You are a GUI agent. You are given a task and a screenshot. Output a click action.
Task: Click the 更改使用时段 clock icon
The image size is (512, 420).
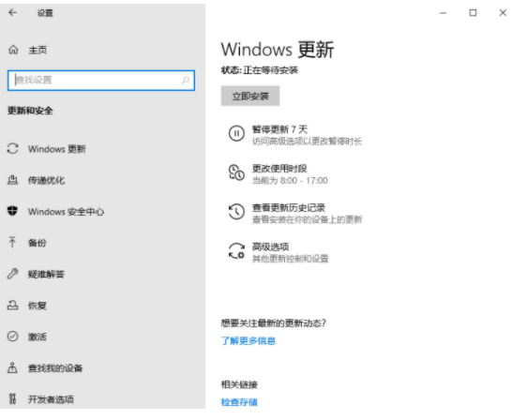pyautogui.click(x=236, y=172)
